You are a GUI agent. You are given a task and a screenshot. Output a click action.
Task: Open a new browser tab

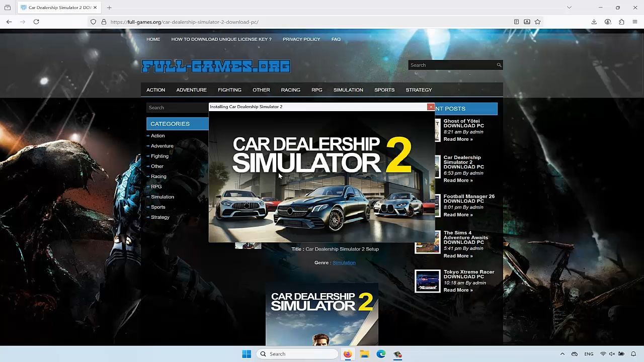[x=109, y=8]
